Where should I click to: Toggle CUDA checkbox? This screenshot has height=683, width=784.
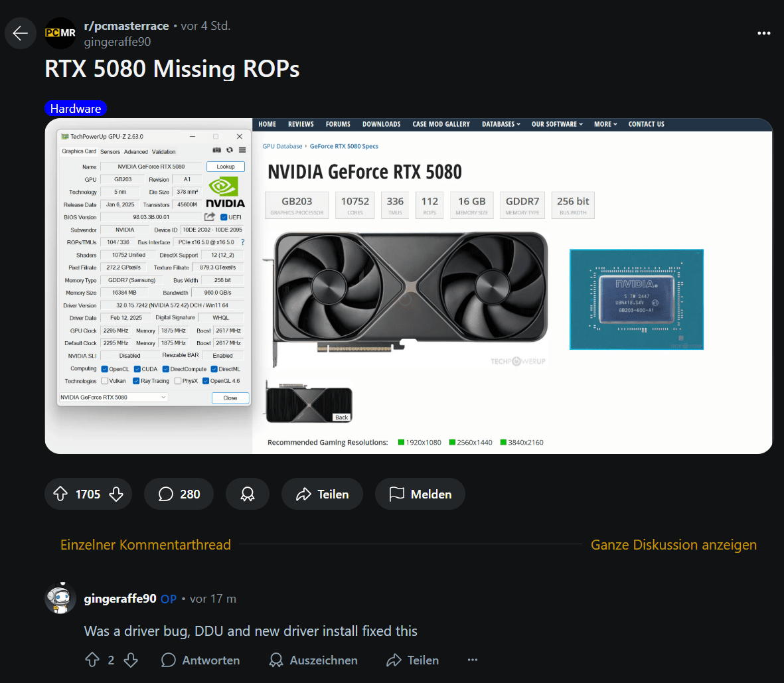(137, 369)
